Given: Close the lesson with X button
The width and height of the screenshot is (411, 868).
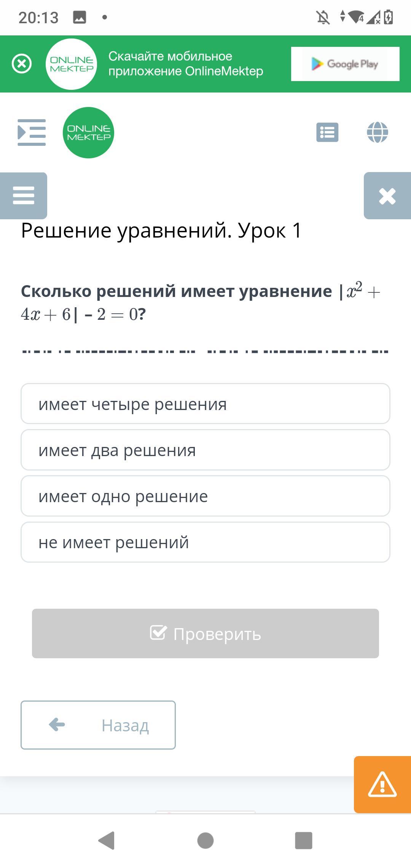Looking at the screenshot, I should (x=387, y=196).
